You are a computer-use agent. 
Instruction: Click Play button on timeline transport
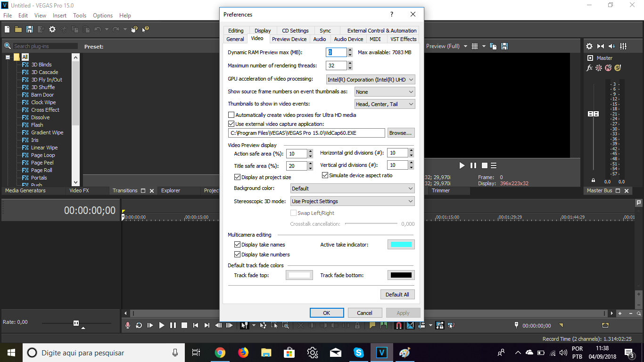(x=162, y=325)
